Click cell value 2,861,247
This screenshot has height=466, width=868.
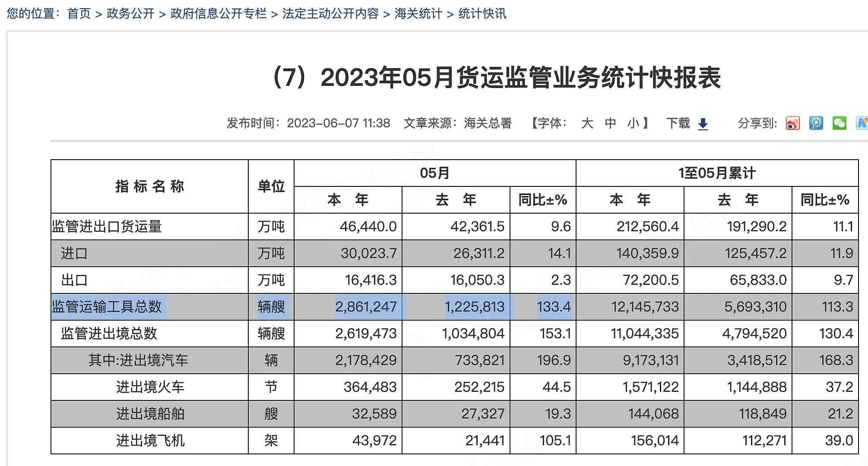(x=366, y=307)
